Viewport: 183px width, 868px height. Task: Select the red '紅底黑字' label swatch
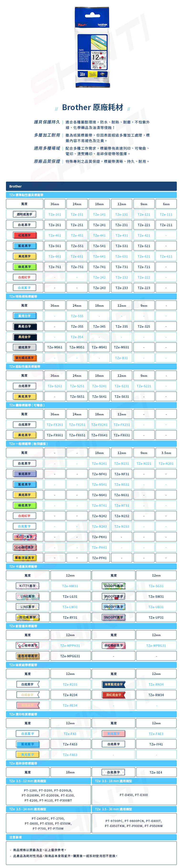[25, 235]
